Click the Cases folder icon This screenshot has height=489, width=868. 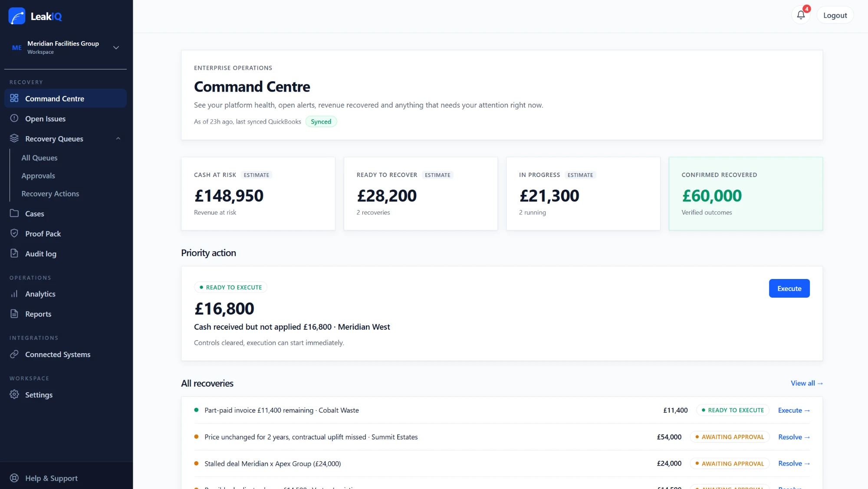[14, 213]
